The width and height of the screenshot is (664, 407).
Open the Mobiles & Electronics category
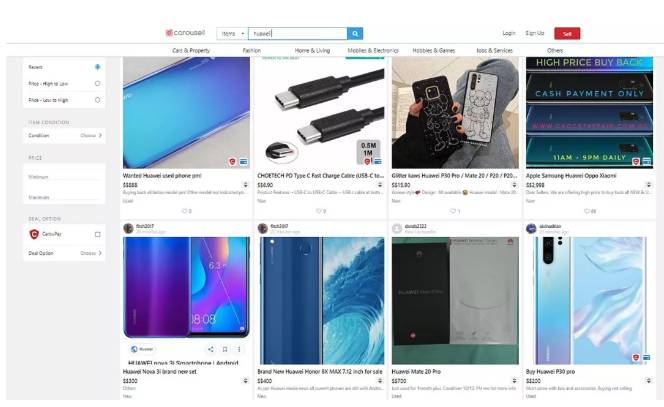click(x=372, y=50)
